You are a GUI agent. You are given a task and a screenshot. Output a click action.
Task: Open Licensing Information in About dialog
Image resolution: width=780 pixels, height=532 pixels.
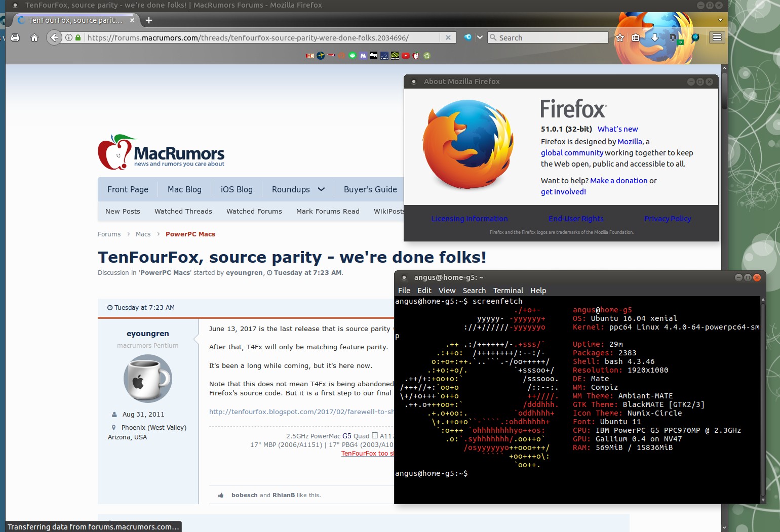point(470,219)
